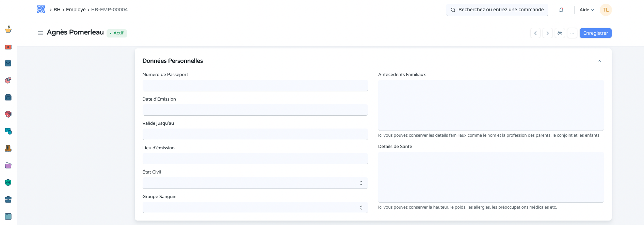Go to the previous employee record
This screenshot has width=644, height=225.
tap(535, 33)
